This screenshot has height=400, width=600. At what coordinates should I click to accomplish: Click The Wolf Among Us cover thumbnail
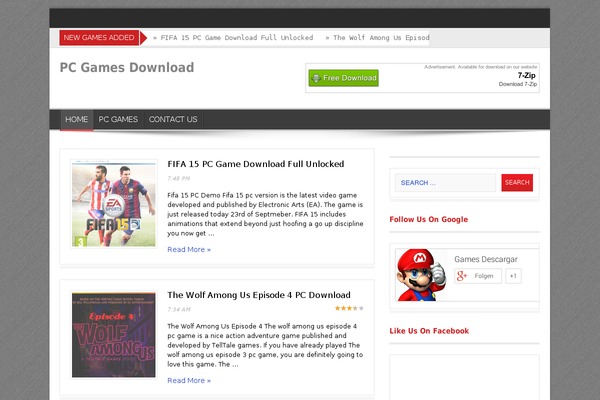(x=114, y=335)
